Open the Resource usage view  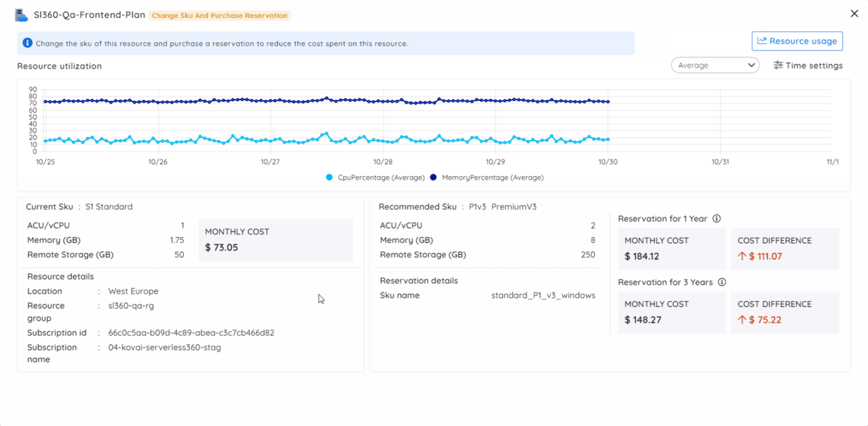click(x=797, y=41)
